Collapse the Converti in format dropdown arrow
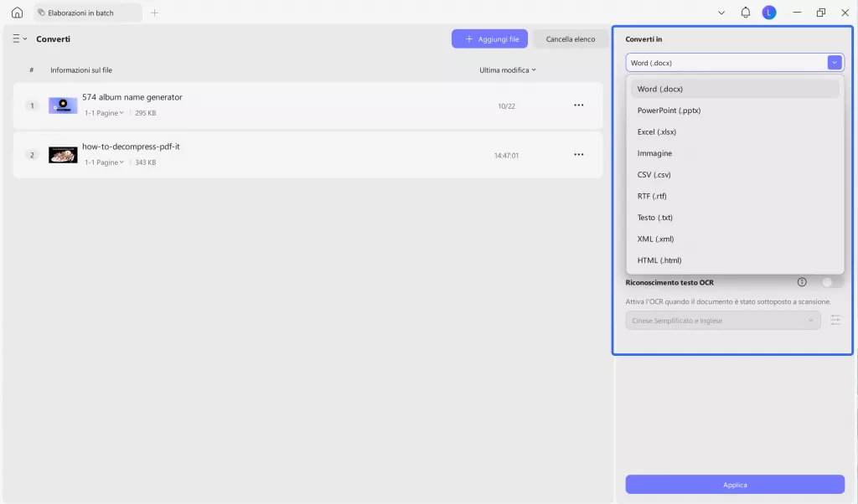The height and width of the screenshot is (504, 858). point(835,63)
